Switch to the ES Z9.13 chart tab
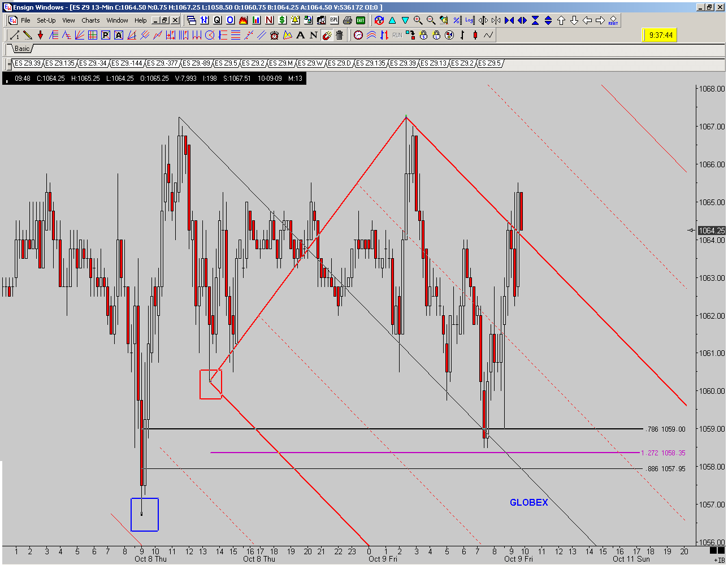Viewport: 728px width, 565px height. pos(434,63)
